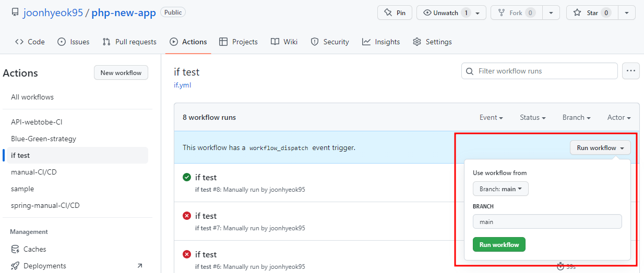Open the Projects tab
The width and height of the screenshot is (644, 273).
coord(238,42)
